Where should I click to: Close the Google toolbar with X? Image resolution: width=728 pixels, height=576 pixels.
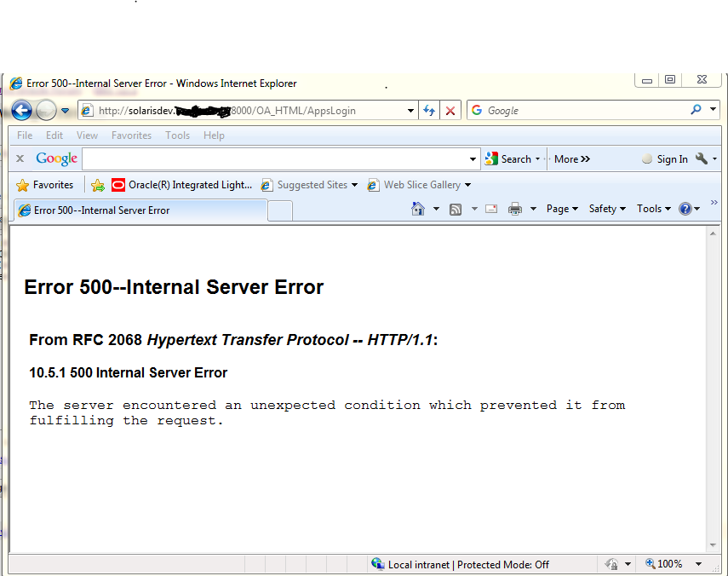click(20, 159)
